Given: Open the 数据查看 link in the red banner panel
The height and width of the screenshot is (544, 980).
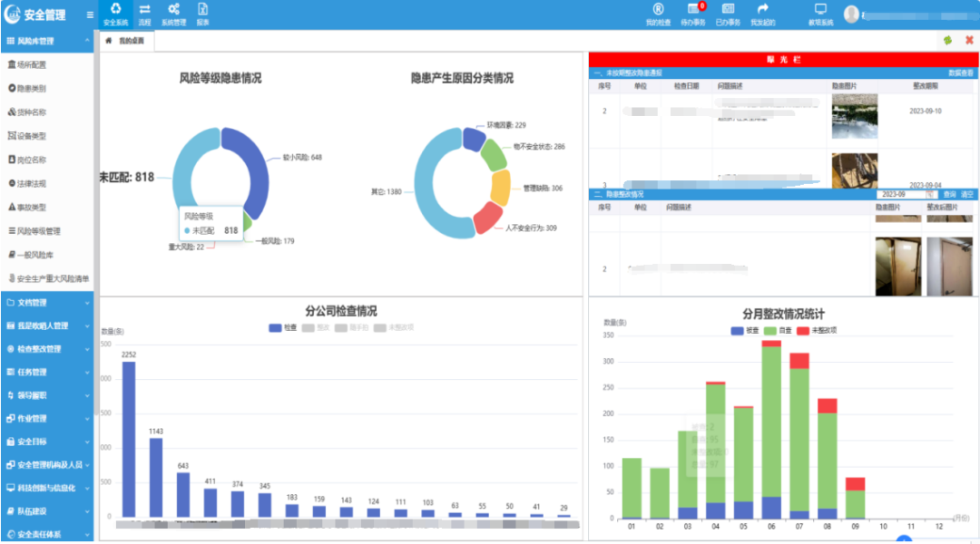Looking at the screenshot, I should coord(960,73).
